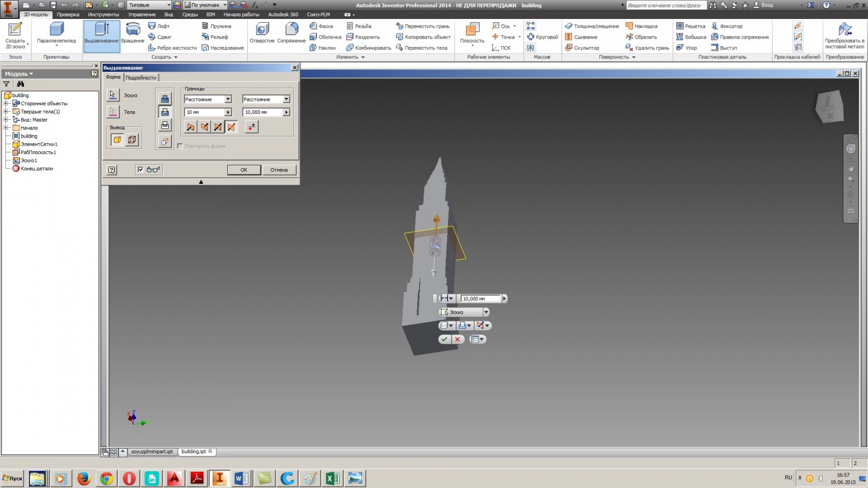Screen dimensions: 868x488
Task: Expand the Изменить ribbon panel
Action: tap(350, 57)
